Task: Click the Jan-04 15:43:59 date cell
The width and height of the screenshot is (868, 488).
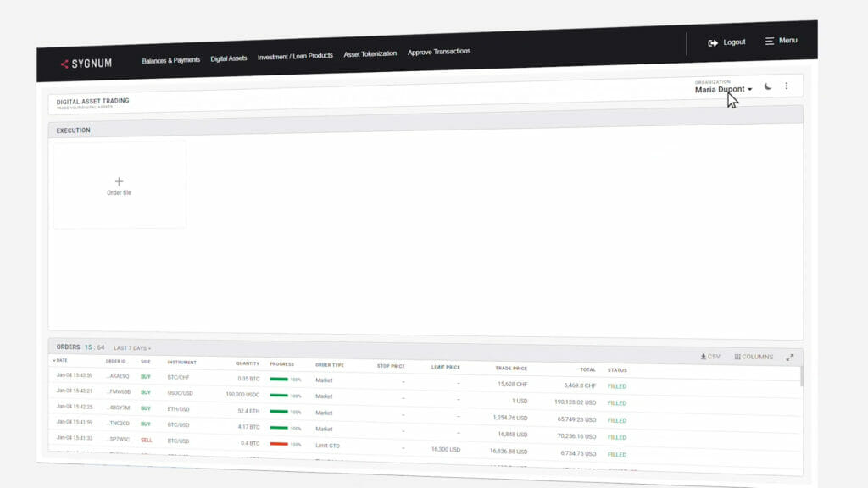Action: [x=75, y=375]
